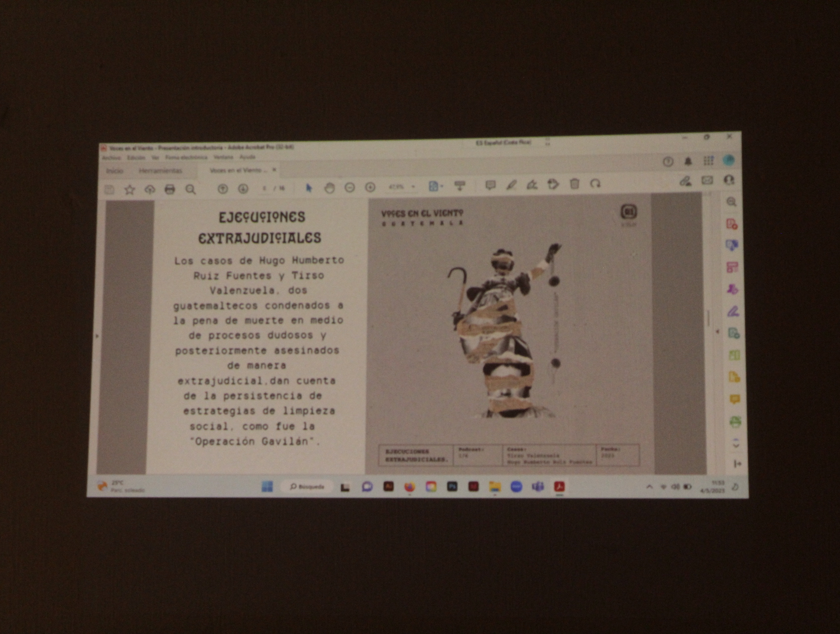The image size is (840, 634).
Task: Send file by email envelope icon
Action: tap(707, 180)
